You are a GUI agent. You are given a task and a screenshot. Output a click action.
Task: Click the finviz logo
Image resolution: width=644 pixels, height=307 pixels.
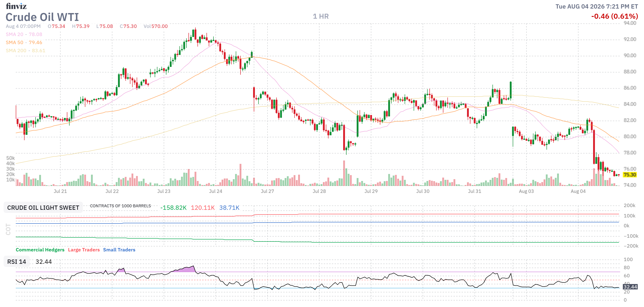(x=16, y=6)
